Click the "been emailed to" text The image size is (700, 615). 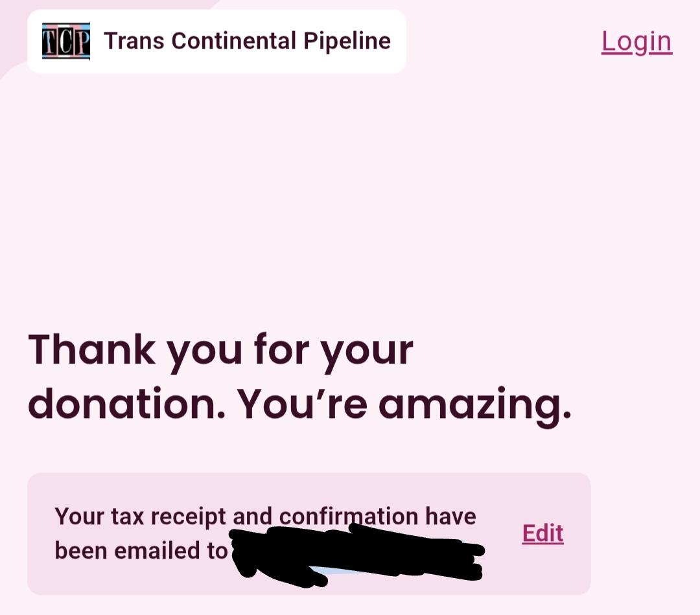tap(141, 550)
